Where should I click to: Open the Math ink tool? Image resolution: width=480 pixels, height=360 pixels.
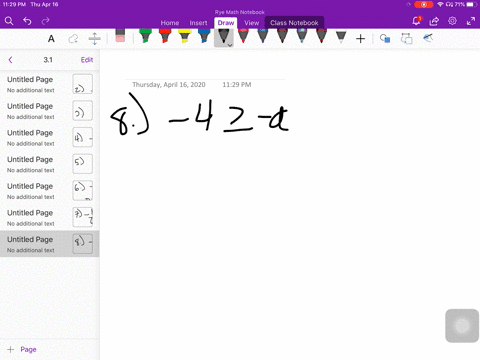428,38
